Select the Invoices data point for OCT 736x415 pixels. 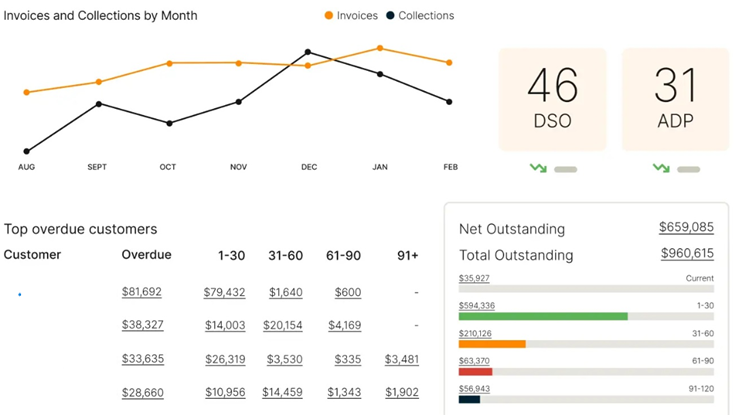coord(169,63)
